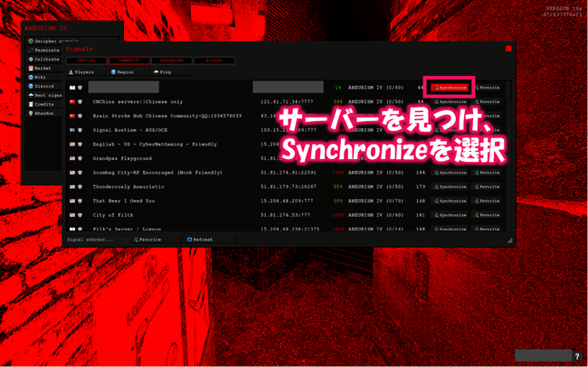The width and height of the screenshot is (588, 367).
Task: Favorite the City of Filth server
Action: pos(487,215)
